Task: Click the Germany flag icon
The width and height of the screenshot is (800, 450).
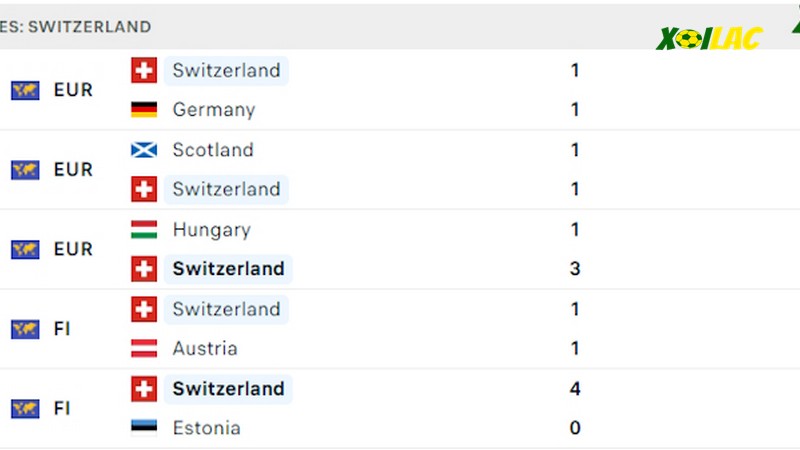Action: click(144, 110)
